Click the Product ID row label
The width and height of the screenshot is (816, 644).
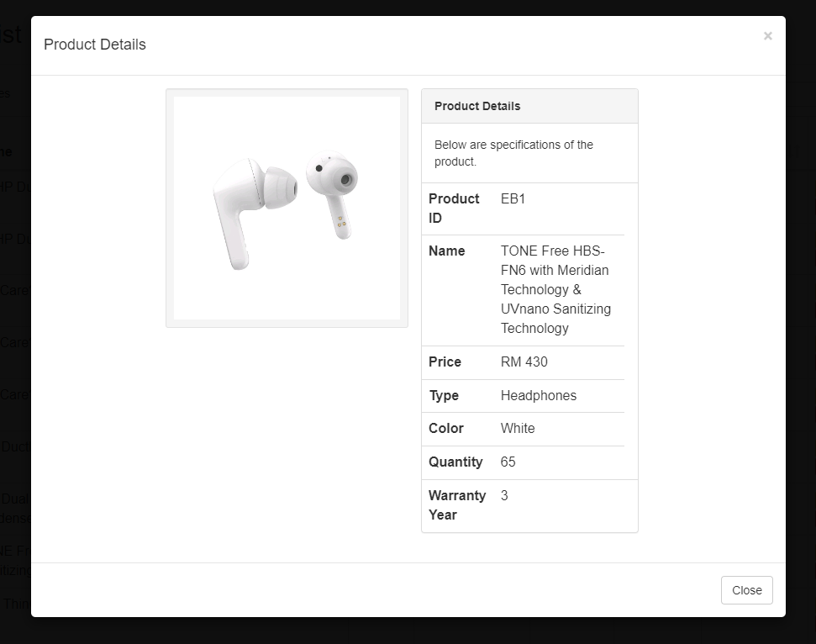click(x=454, y=208)
